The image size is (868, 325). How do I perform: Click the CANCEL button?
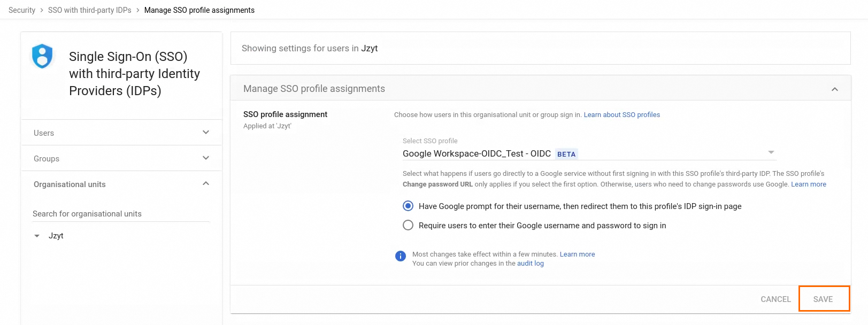775,299
